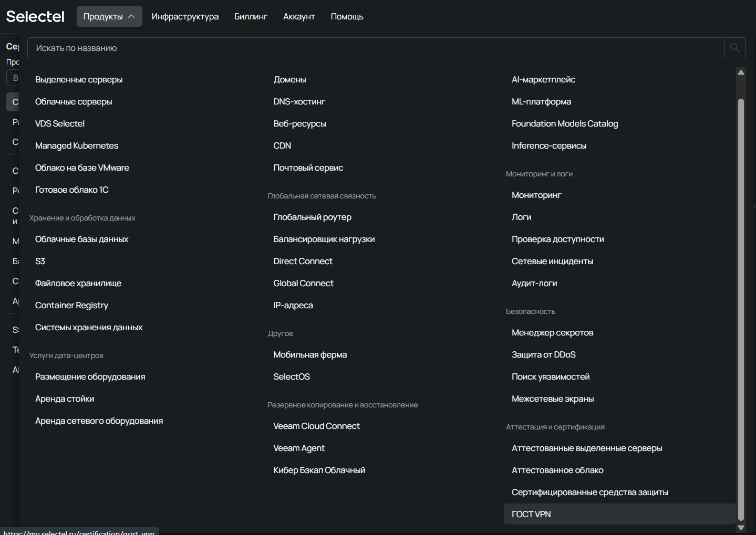Open Выделенные серверы product

79,80
